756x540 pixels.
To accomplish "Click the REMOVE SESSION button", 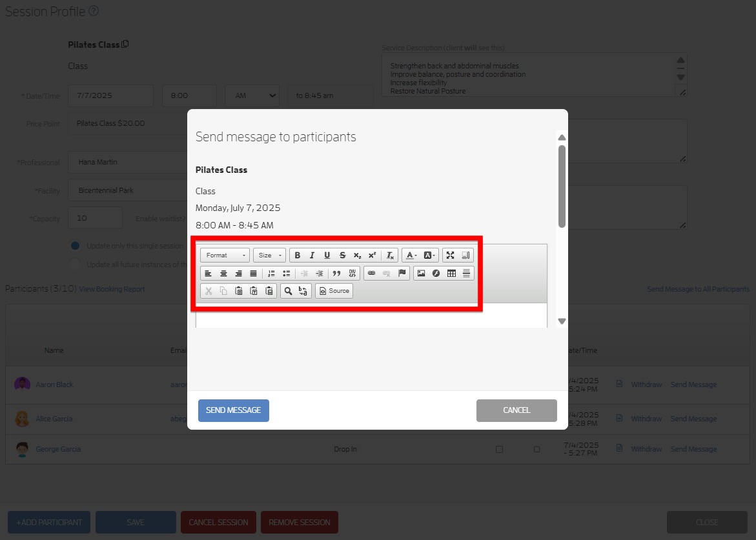I will 300,522.
